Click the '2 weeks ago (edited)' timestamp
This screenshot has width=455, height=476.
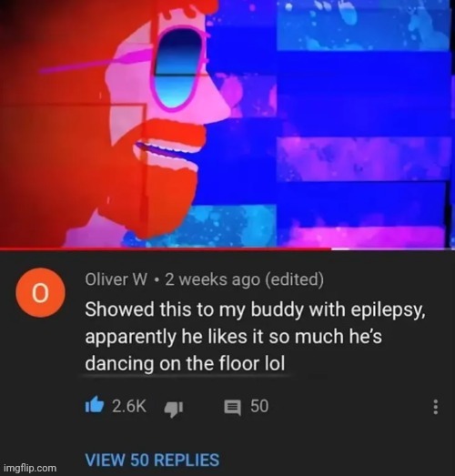[x=245, y=279]
